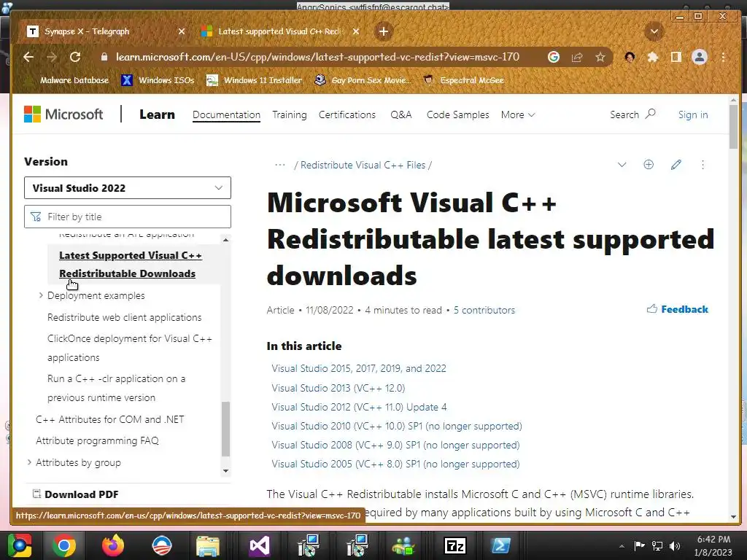Open the Certifications menu item
This screenshot has width=747, height=560.
tap(347, 114)
